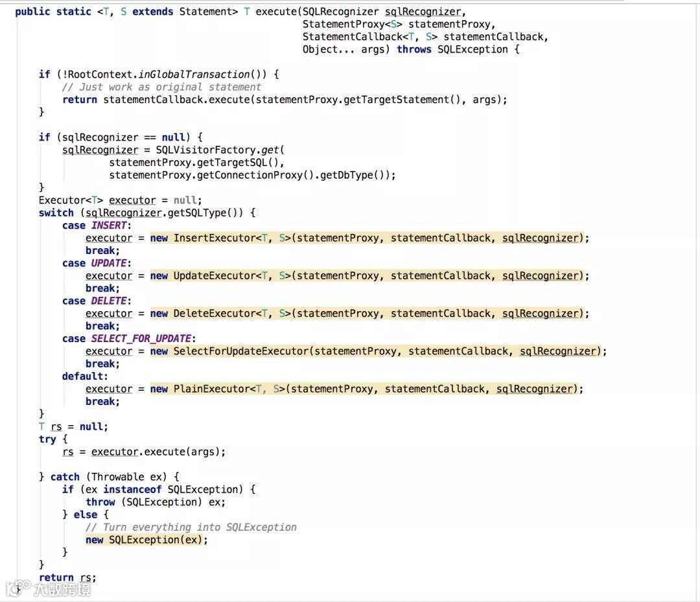Click 'SelectForUpdateExecutor' class name
The height and width of the screenshot is (602, 700).
(240, 351)
